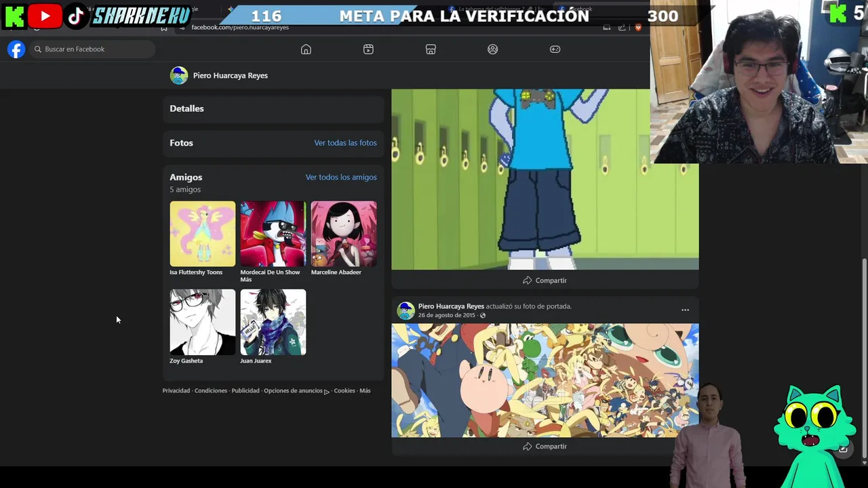Open the Amigos section heading
This screenshot has width=868, height=488.
click(x=186, y=178)
